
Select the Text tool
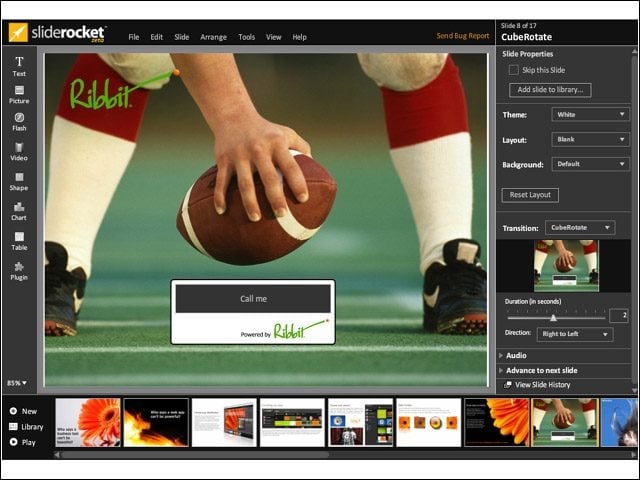[19, 67]
